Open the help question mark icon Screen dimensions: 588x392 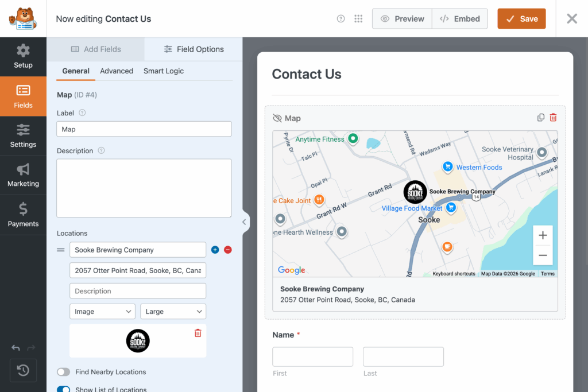(x=341, y=19)
